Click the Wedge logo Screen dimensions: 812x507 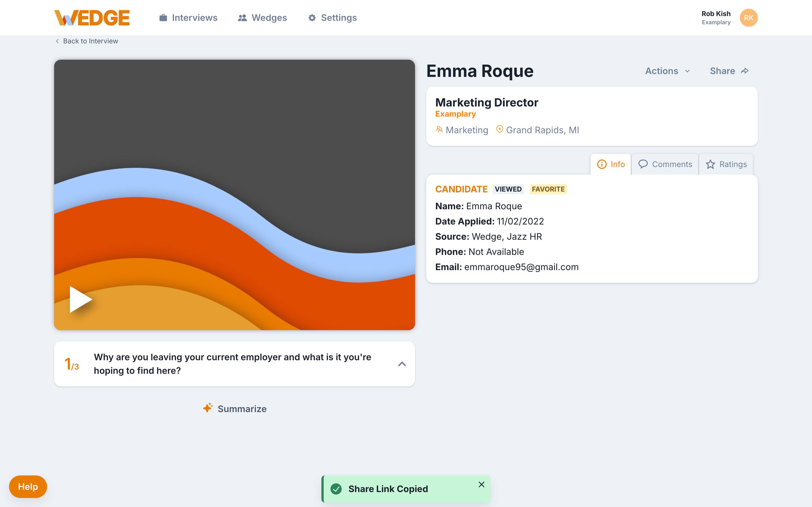92,18
